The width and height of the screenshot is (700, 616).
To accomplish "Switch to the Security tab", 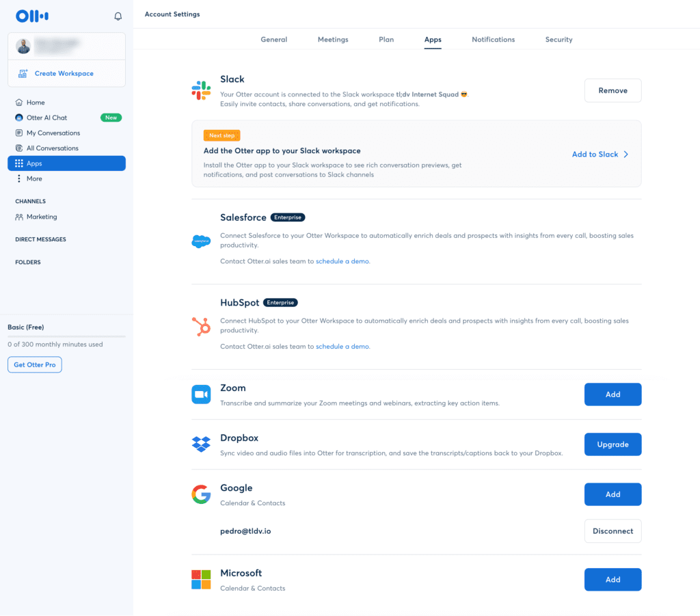I will (558, 40).
